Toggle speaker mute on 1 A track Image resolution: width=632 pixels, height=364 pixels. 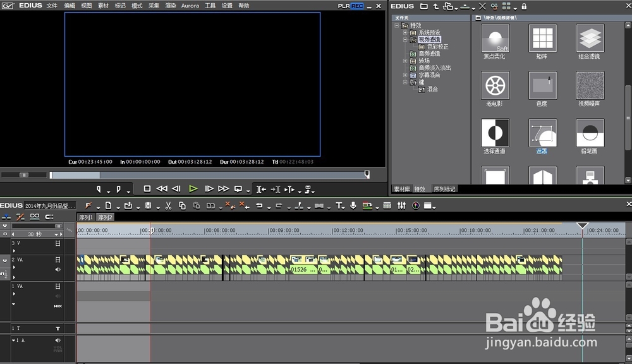click(58, 340)
